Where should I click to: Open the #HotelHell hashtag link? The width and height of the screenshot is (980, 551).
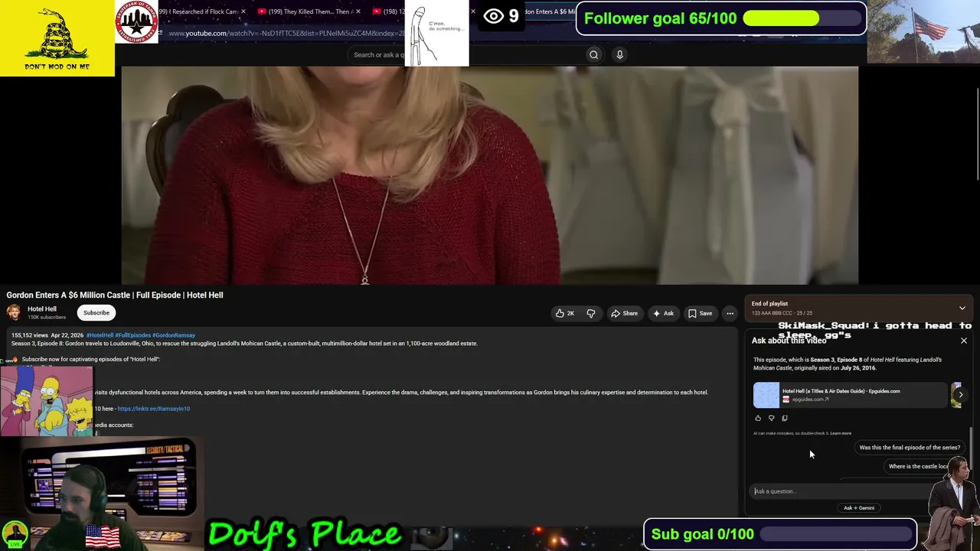100,335
